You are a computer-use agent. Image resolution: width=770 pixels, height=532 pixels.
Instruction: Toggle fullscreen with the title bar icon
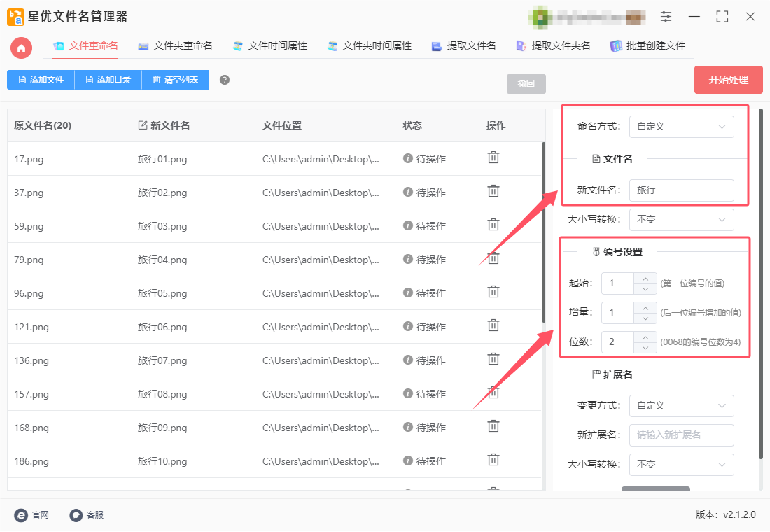pos(722,17)
